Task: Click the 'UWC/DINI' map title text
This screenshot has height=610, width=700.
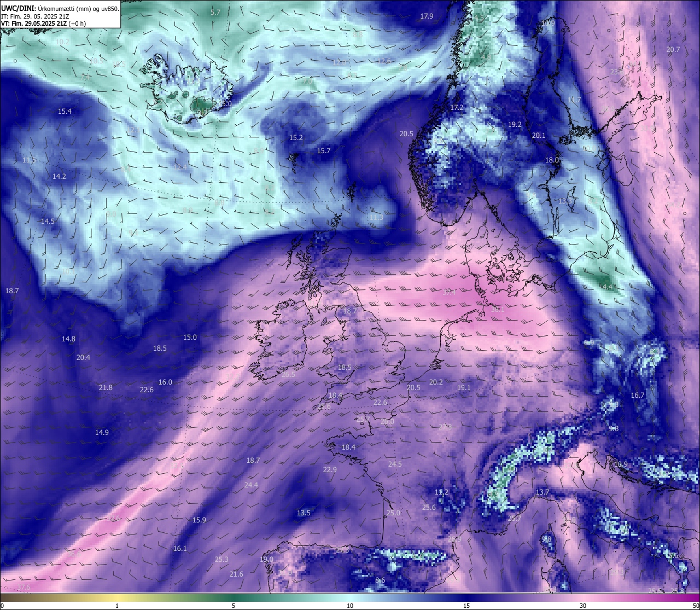Action: (x=19, y=8)
